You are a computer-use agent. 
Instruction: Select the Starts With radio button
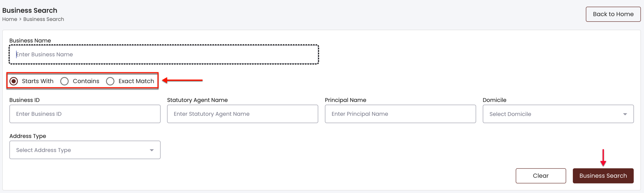pos(14,81)
